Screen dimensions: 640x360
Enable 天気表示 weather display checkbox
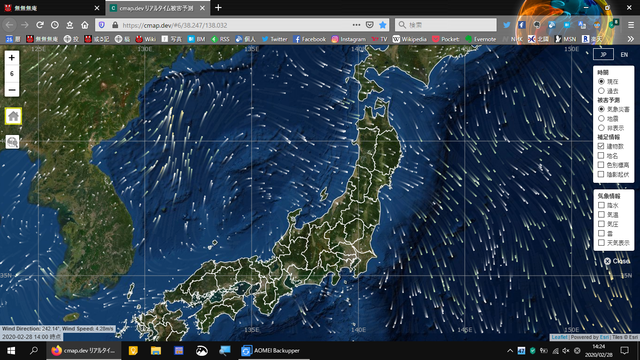pyautogui.click(x=601, y=243)
